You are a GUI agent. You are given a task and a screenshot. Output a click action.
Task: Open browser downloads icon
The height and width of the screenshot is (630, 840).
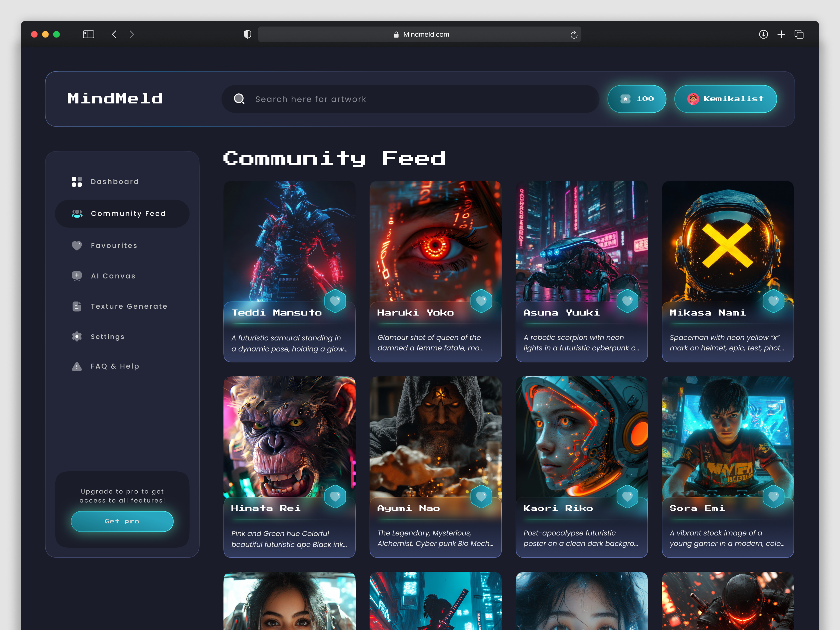(x=763, y=34)
